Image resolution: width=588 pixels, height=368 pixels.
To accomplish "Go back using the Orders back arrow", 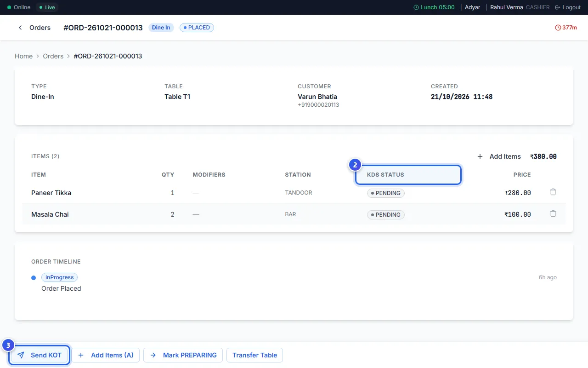I will click(x=20, y=28).
